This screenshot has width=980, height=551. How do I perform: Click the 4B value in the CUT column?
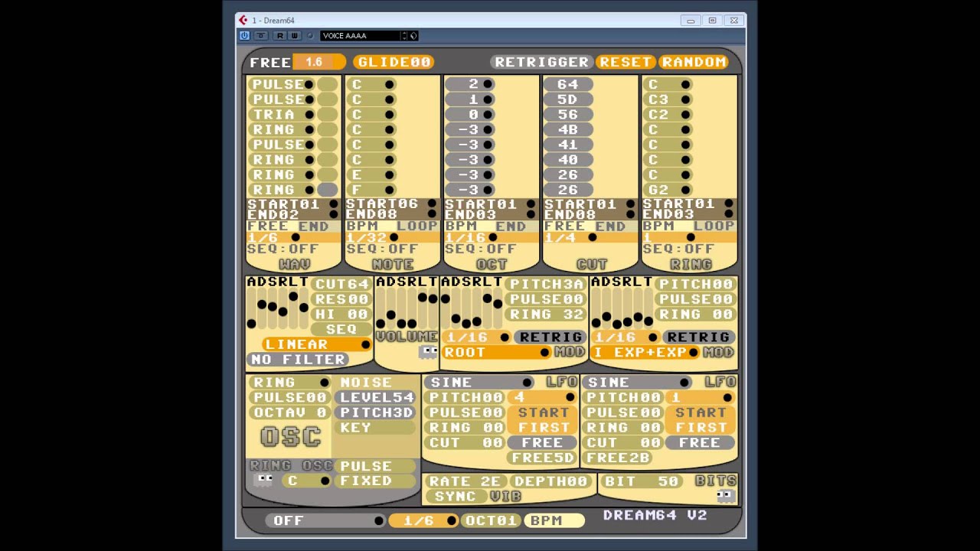click(x=569, y=129)
